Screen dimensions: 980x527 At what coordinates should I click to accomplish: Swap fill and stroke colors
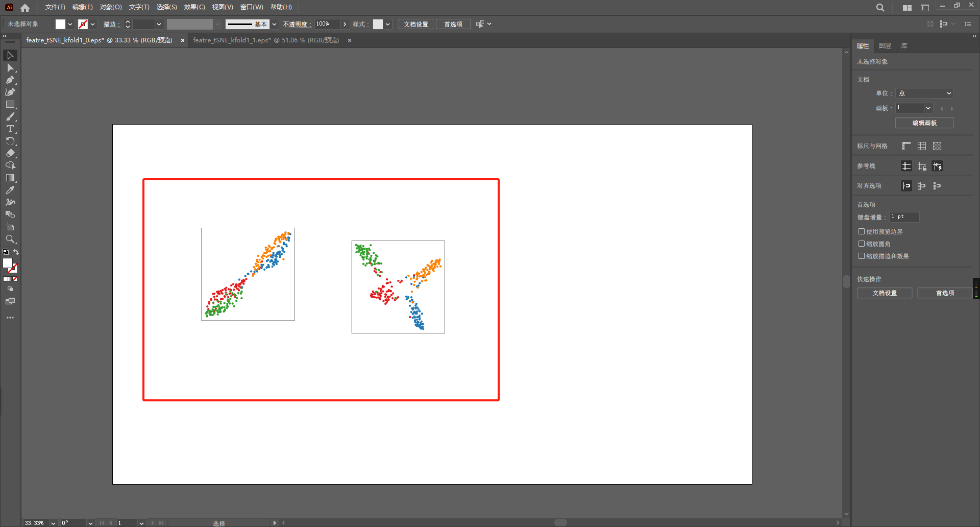(16, 252)
